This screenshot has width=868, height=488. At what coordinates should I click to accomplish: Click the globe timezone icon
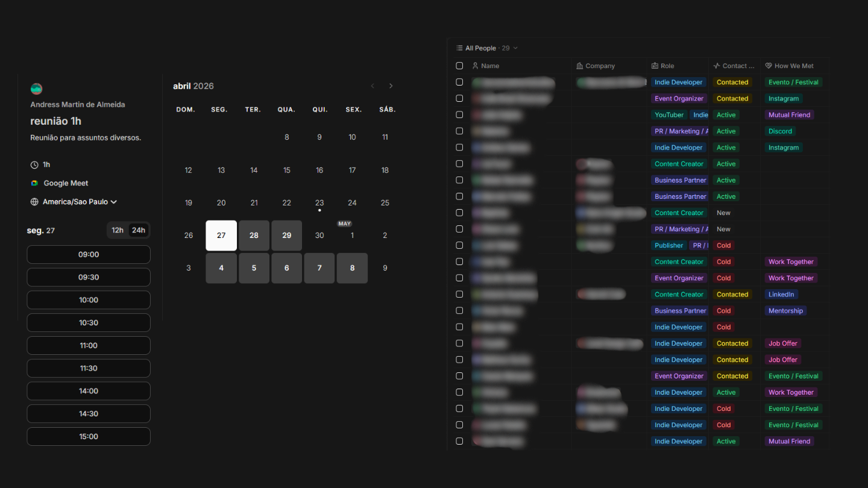click(x=34, y=202)
